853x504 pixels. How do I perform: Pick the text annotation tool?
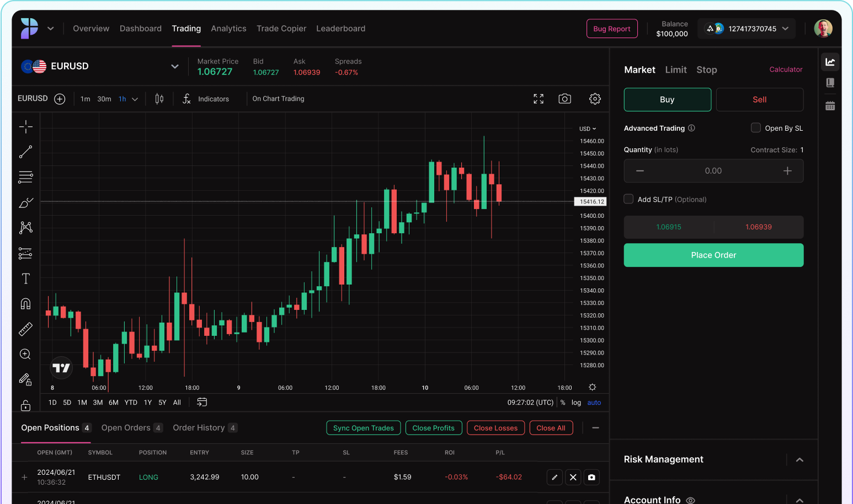click(x=25, y=278)
